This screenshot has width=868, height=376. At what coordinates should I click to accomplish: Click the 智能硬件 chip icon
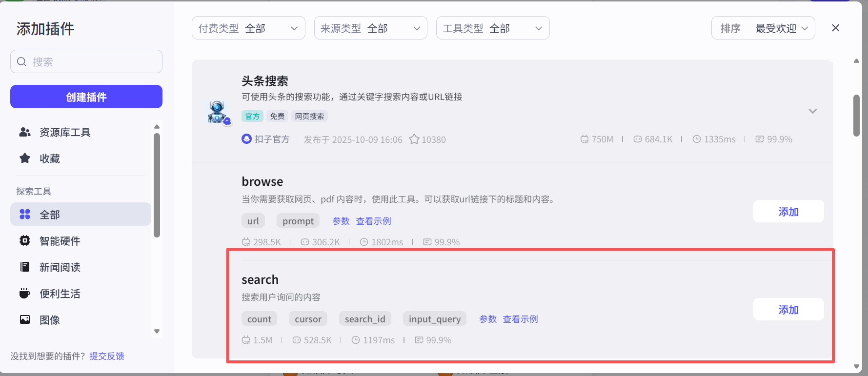25,240
